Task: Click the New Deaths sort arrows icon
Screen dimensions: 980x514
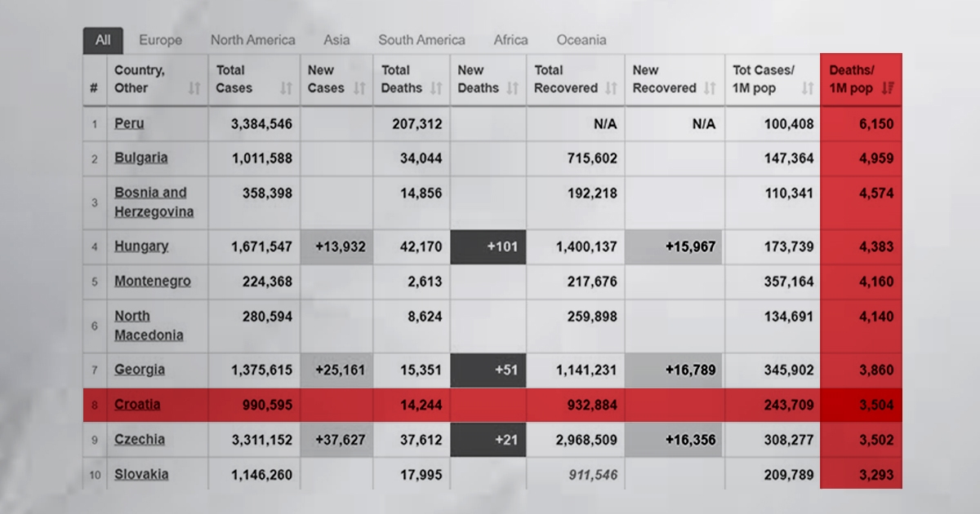Action: pyautogui.click(x=512, y=88)
